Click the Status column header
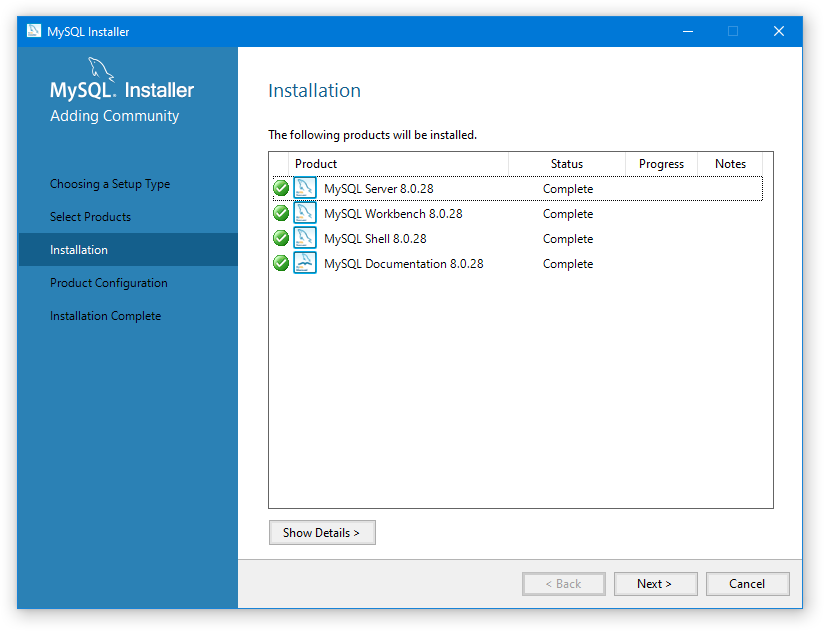Image resolution: width=824 pixels, height=631 pixels. coord(566,164)
